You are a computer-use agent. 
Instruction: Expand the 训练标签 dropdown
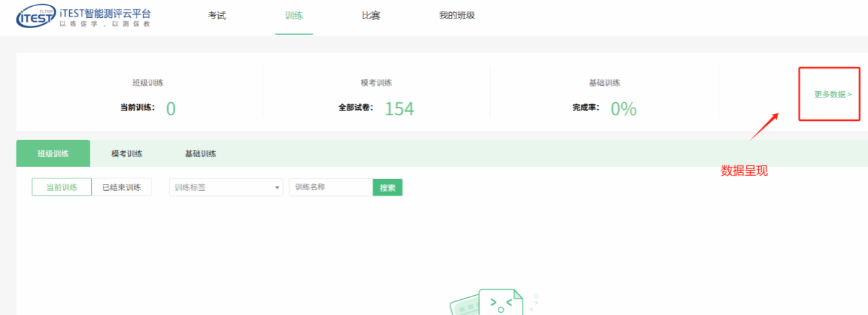point(226,187)
